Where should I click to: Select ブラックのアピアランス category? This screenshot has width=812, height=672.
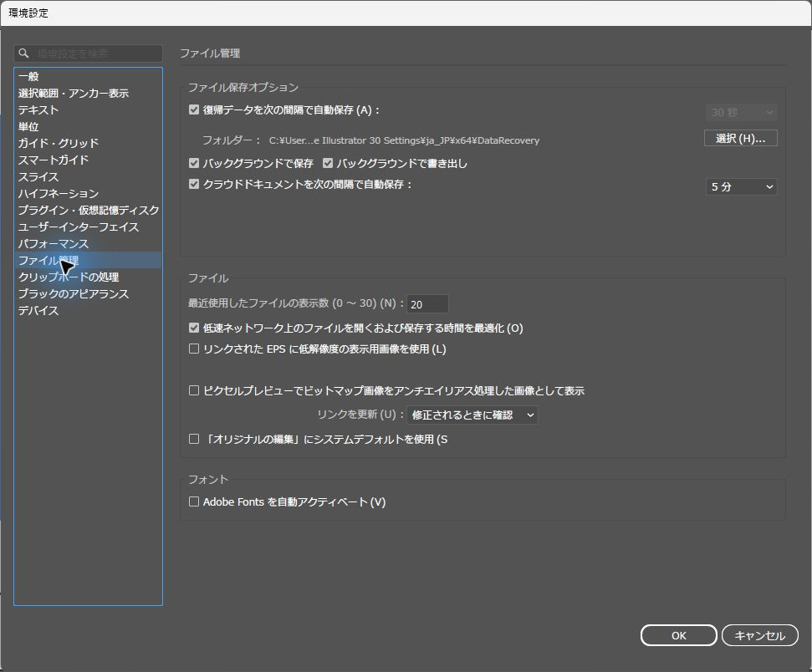[88, 293]
